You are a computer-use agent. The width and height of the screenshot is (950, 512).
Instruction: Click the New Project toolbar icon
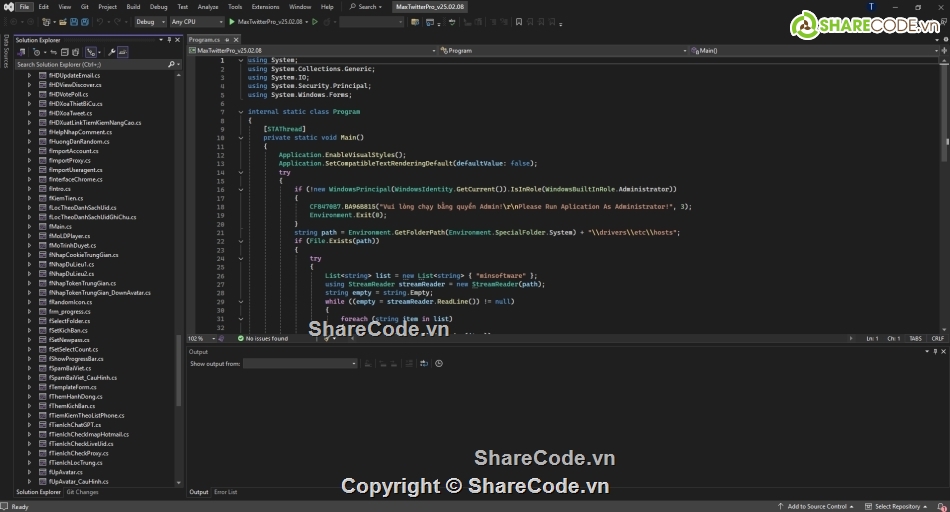[46, 22]
